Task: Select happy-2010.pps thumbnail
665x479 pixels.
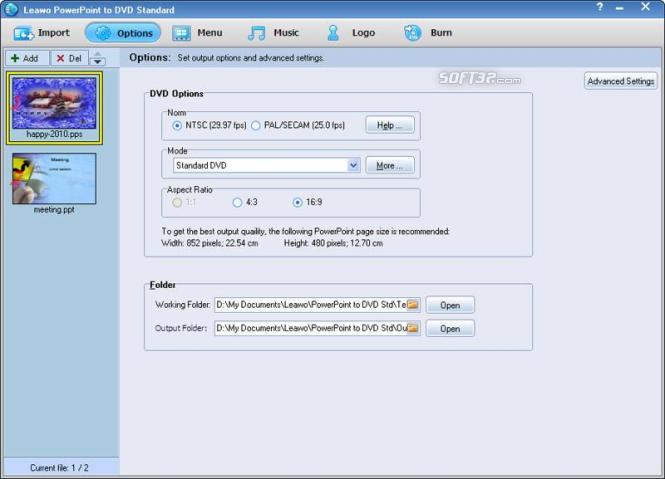Action: point(54,108)
